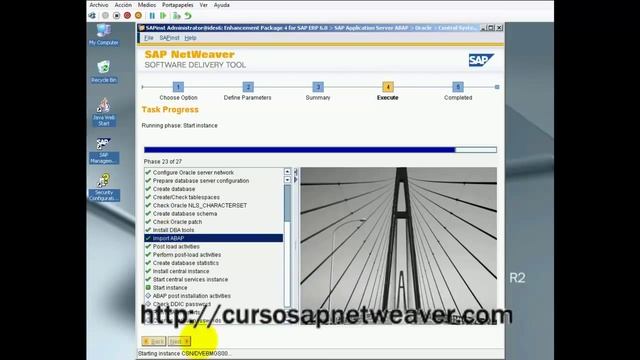640x360 pixels.
Task: Select 'Configure Oracle server network' phase
Action: coord(193,173)
